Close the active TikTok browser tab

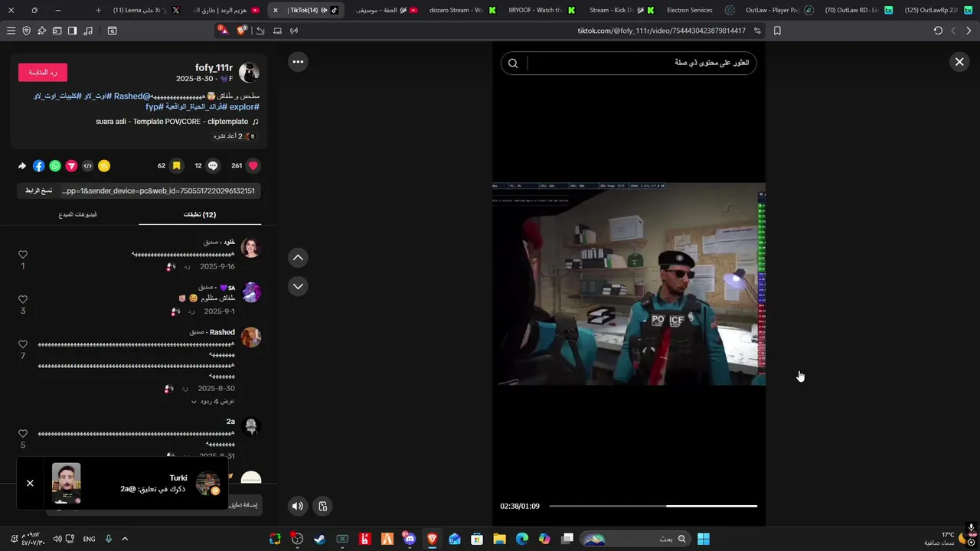click(x=276, y=10)
